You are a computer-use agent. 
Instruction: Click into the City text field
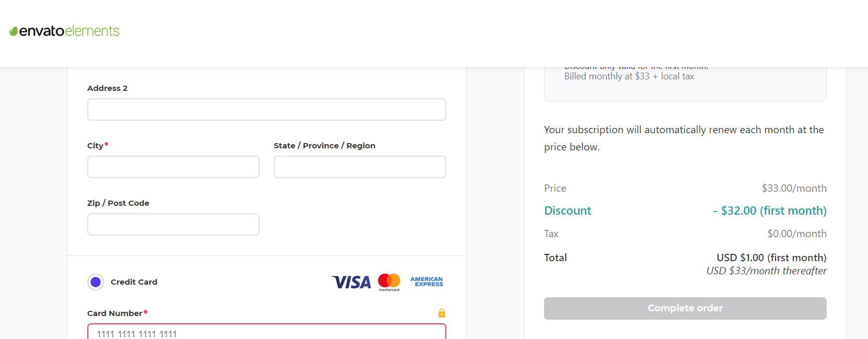coord(173,167)
